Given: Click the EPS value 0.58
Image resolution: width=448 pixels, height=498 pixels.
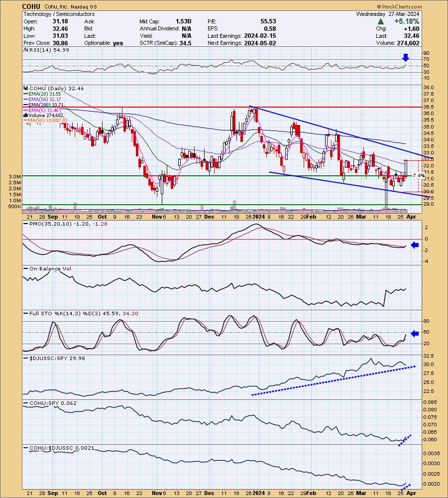Looking at the screenshot, I should [x=270, y=28].
